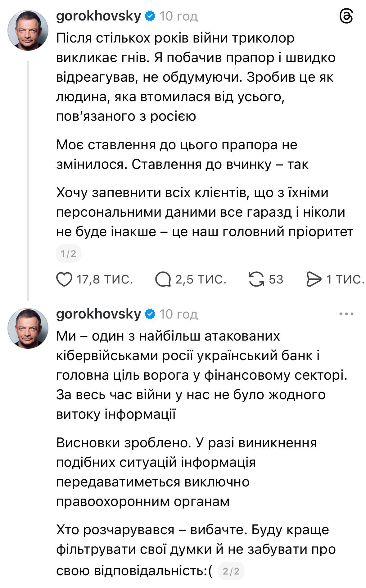366x588 pixels.
Task: Like the first post with the heart icon
Action: (x=65, y=280)
